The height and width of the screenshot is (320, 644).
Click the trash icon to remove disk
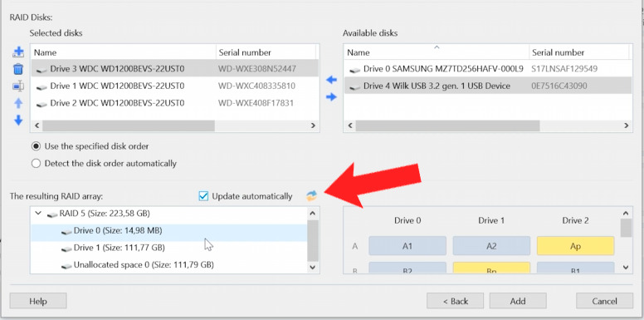(18, 69)
